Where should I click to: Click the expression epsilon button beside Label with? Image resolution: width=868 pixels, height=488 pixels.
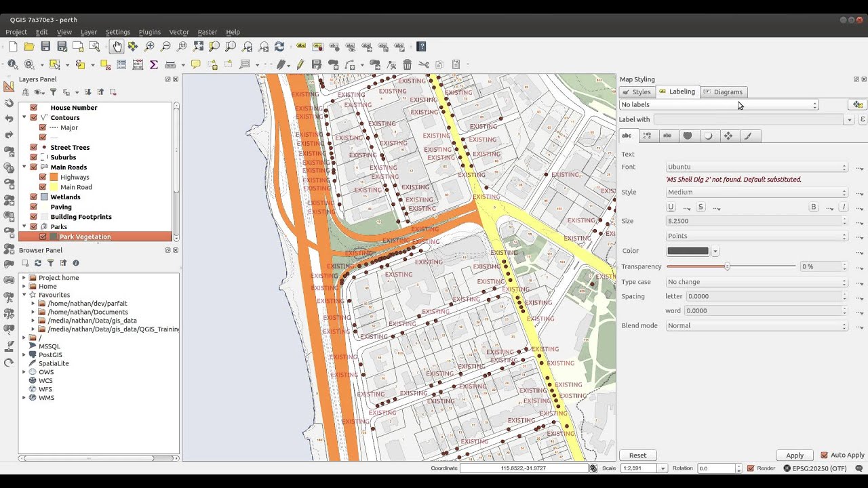(863, 119)
